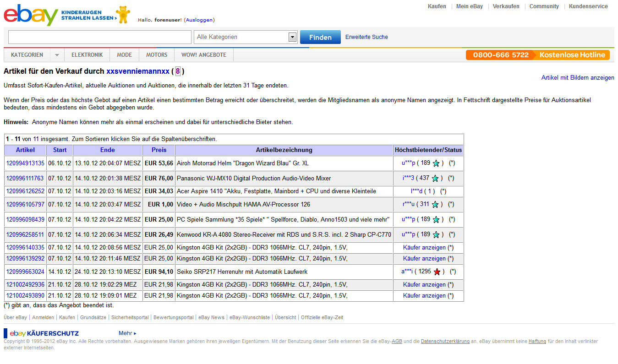Screen dimensions: 618x364
Task: Click eBay-Wunschliste footer link
Action: [x=250, y=317]
